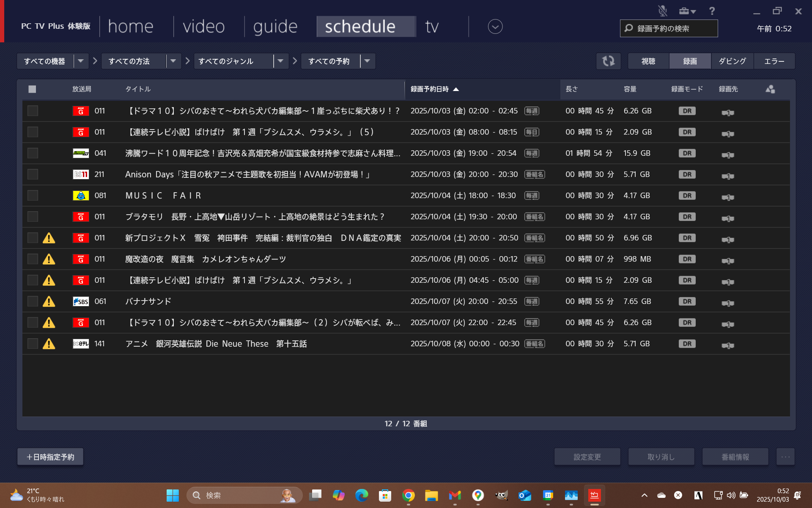Open Chrome from the taskbar
Viewport: 812px width, 508px height.
408,495
